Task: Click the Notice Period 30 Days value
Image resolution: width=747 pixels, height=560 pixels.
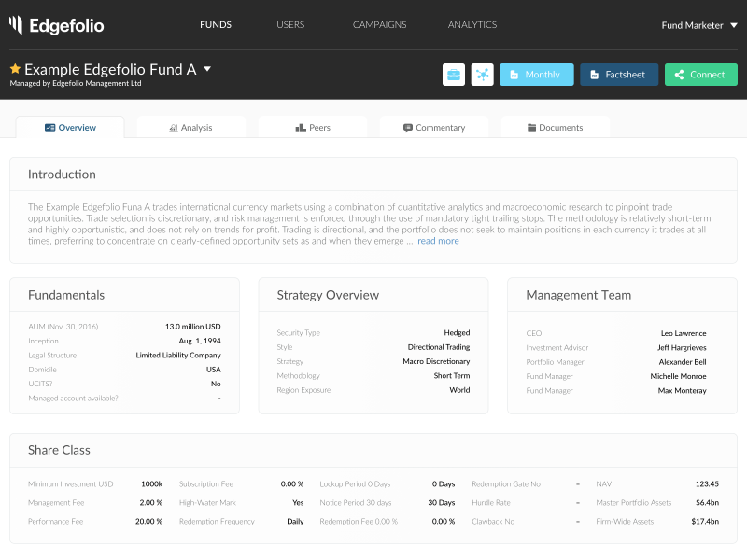Action: [x=441, y=502]
